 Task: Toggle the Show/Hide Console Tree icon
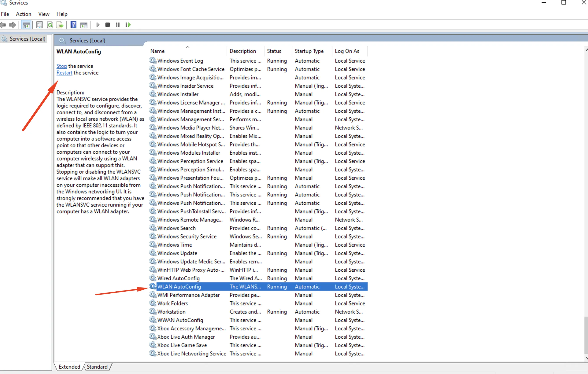click(26, 25)
